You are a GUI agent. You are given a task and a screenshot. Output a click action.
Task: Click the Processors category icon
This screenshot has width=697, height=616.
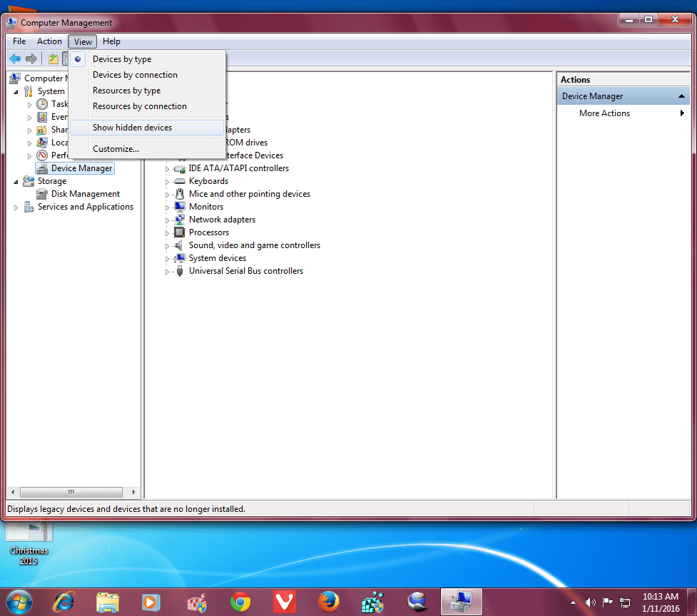coord(178,232)
